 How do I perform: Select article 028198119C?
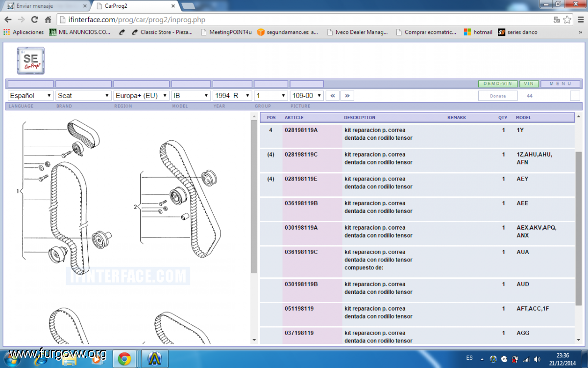[301, 155]
